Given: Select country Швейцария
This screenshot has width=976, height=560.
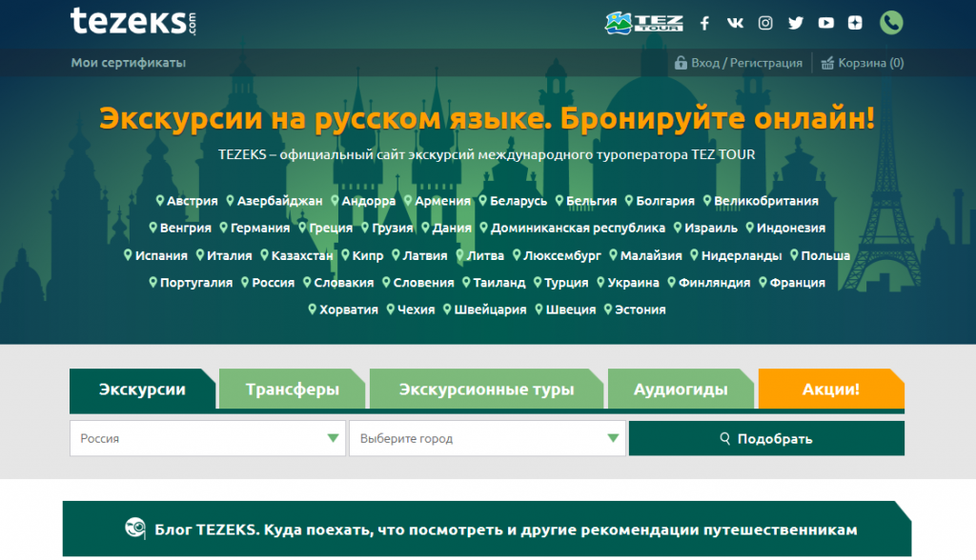Looking at the screenshot, I should tap(490, 310).
